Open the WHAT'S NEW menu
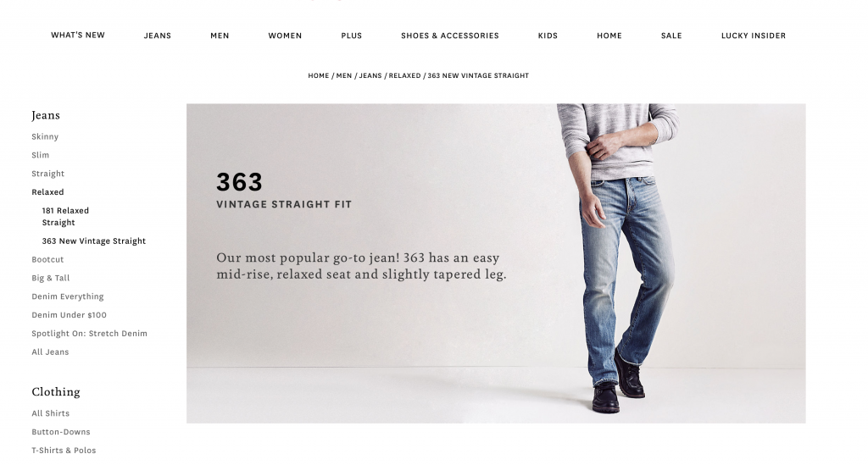 [78, 35]
